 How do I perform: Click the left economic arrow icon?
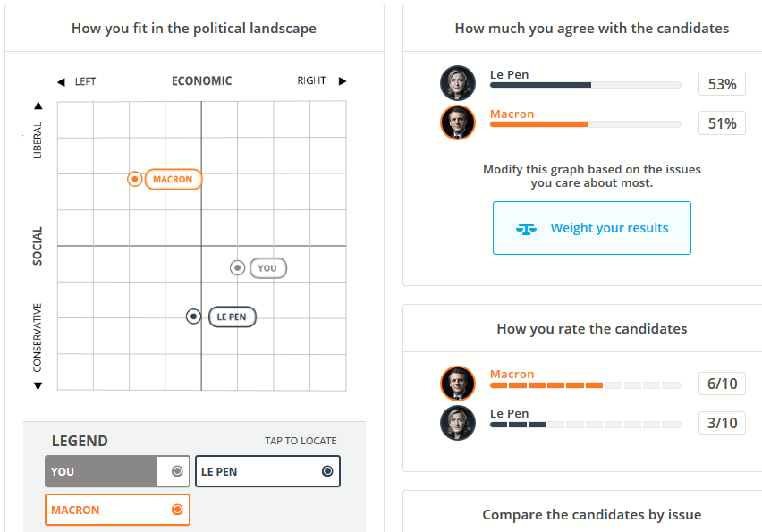point(61,81)
